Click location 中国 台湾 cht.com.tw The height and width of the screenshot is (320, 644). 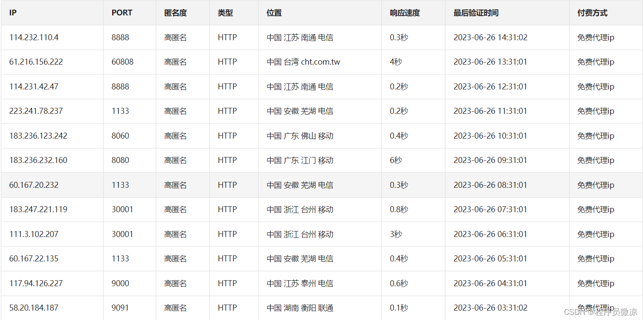tap(303, 62)
